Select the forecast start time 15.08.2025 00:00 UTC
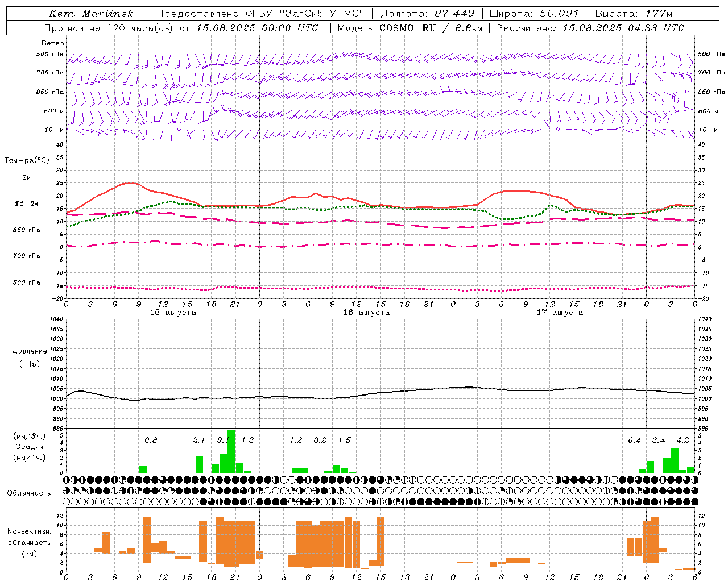The width and height of the screenshot is (728, 582). [x=257, y=28]
